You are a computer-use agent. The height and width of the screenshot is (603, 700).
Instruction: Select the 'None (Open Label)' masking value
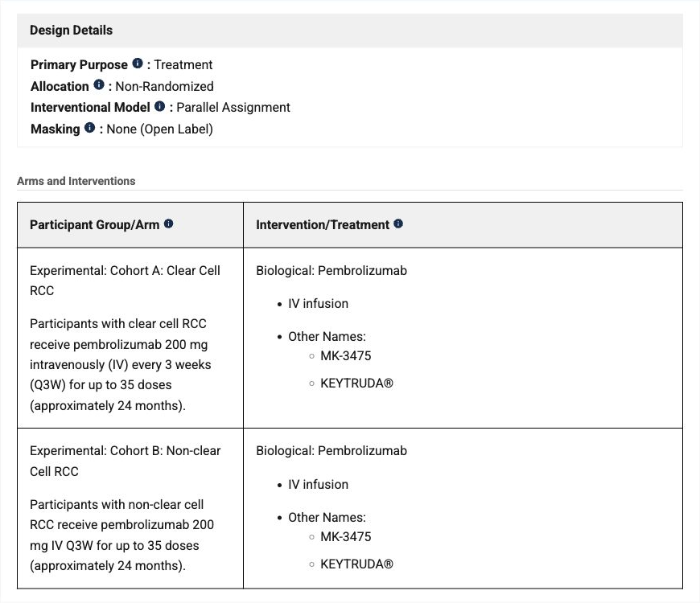pyautogui.click(x=159, y=129)
